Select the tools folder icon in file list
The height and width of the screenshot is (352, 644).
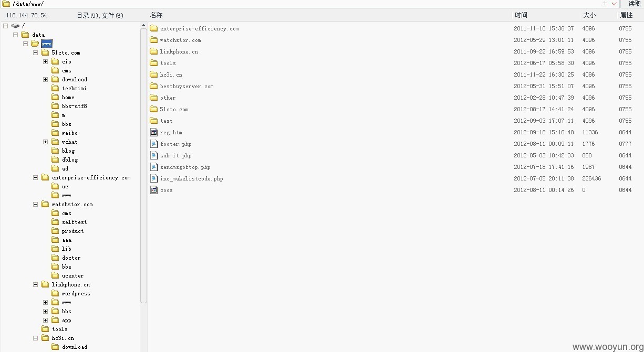154,63
